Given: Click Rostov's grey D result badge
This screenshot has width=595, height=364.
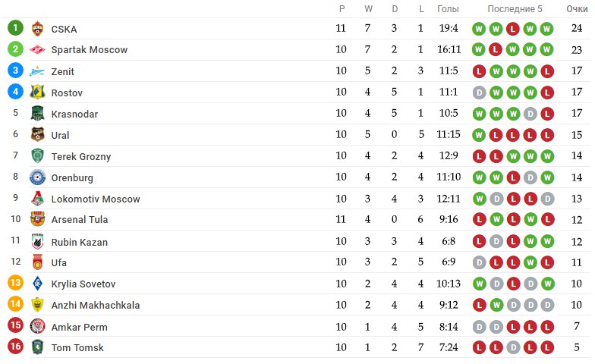Looking at the screenshot, I should pos(479,93).
